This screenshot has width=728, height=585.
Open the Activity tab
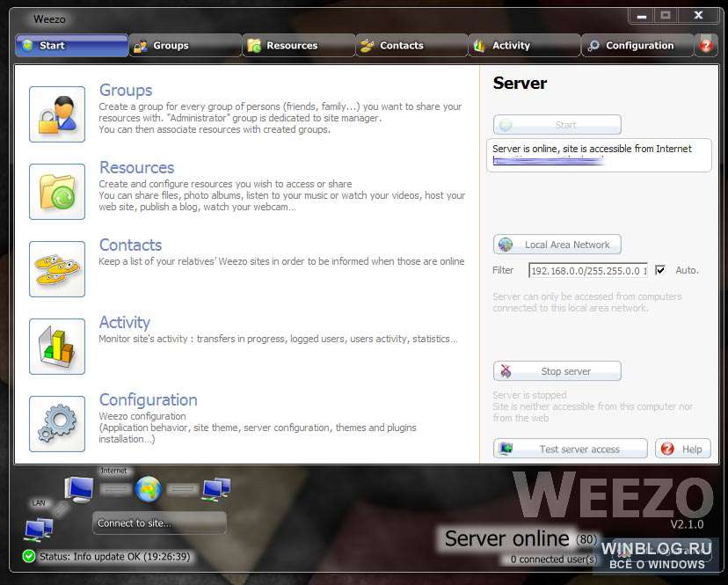pyautogui.click(x=525, y=46)
